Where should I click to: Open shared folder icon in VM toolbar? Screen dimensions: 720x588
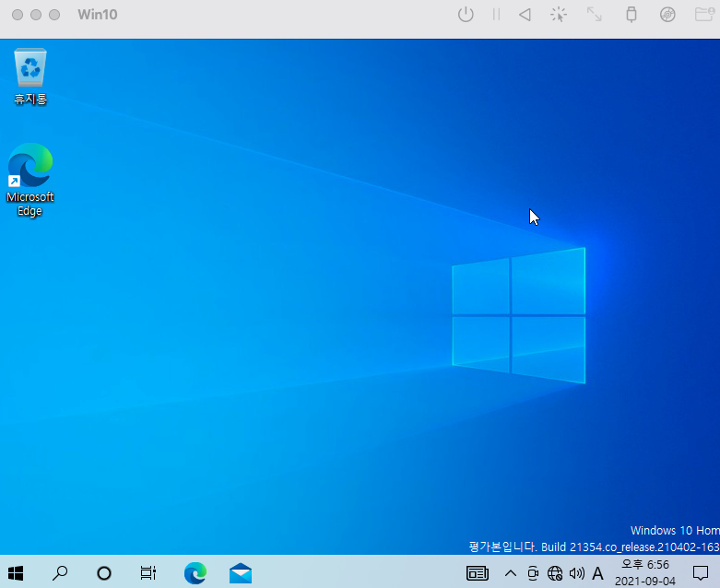click(704, 15)
